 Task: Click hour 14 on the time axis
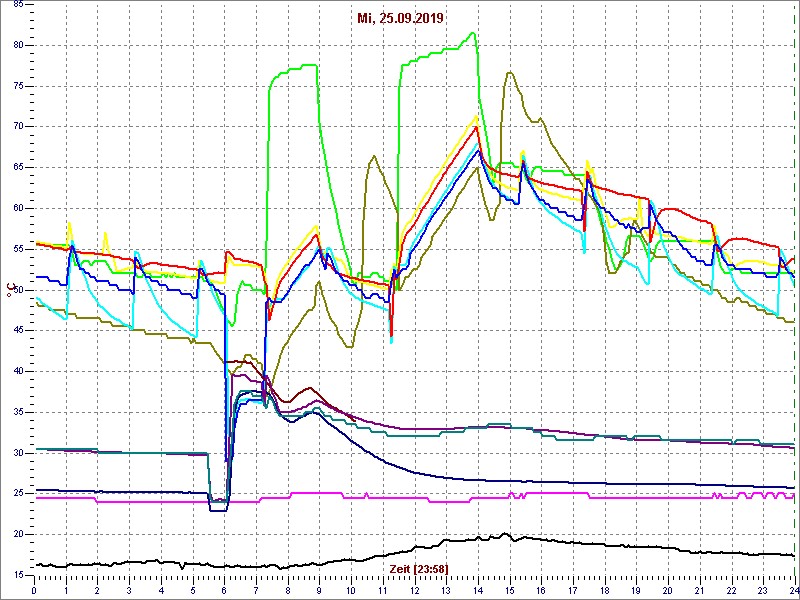(478, 591)
